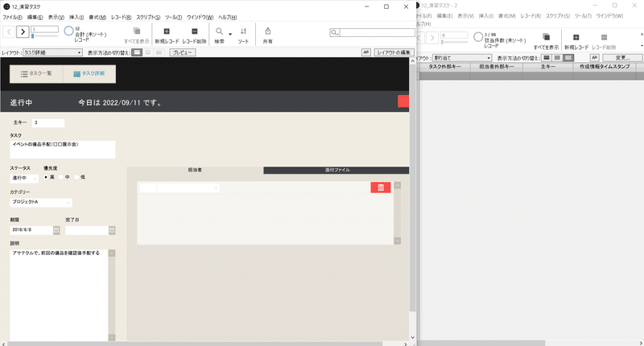Click レコード削除 in the left window toolbar
644x346 pixels.
coord(194,35)
